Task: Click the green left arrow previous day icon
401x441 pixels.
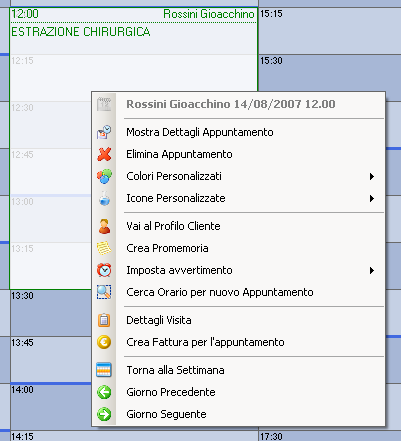Action: click(x=104, y=392)
